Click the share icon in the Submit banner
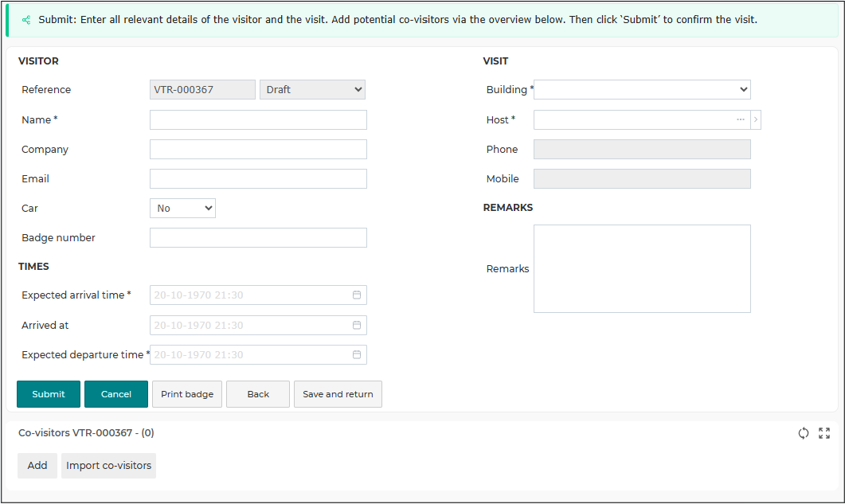 (x=25, y=20)
